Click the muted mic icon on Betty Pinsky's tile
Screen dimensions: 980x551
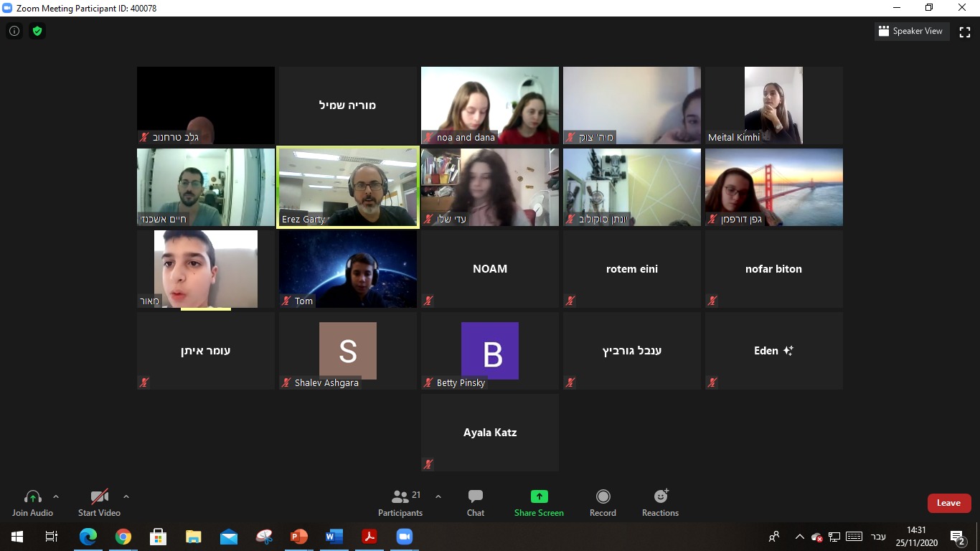pyautogui.click(x=428, y=382)
